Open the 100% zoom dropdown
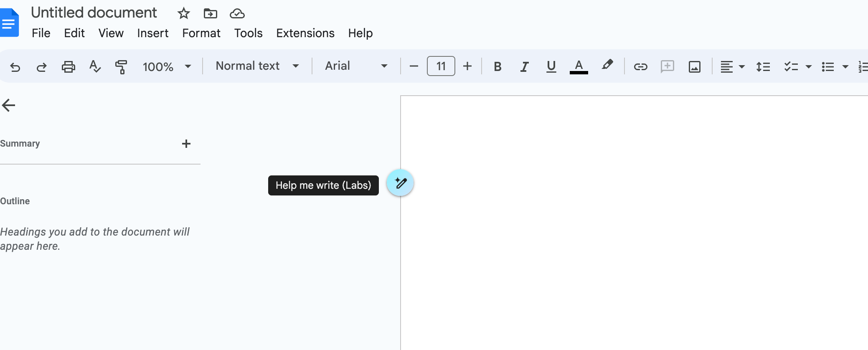The image size is (868, 350). (x=167, y=66)
